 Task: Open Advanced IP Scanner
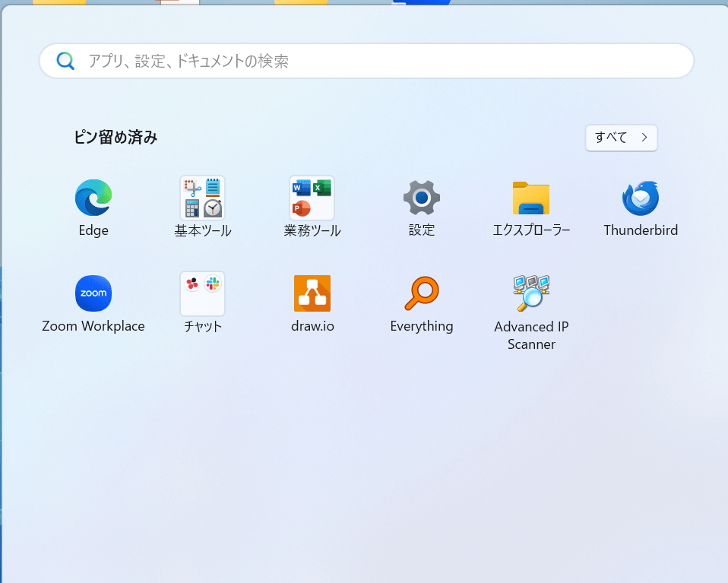click(531, 312)
